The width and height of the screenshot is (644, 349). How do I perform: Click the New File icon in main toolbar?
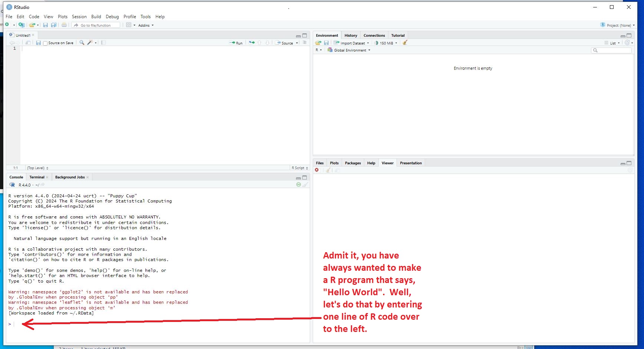(7, 25)
